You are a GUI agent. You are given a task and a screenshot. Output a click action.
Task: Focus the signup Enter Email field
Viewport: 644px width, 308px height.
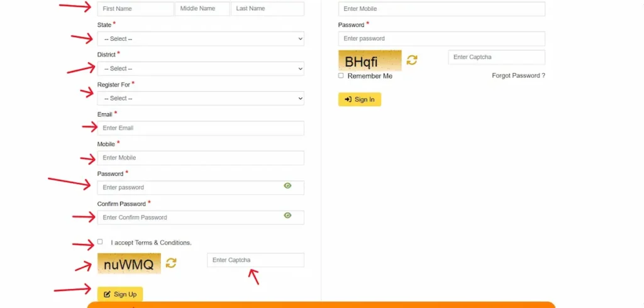pos(201,128)
